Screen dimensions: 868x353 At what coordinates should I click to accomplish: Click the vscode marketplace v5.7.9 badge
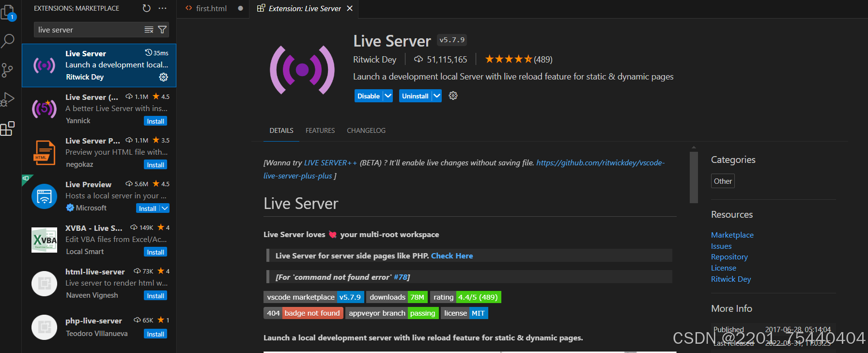(x=313, y=297)
